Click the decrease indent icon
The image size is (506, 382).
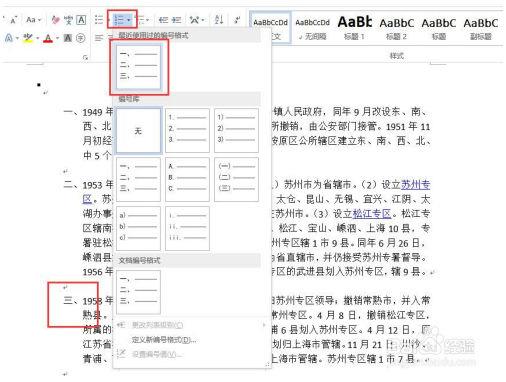pyautogui.click(x=163, y=20)
